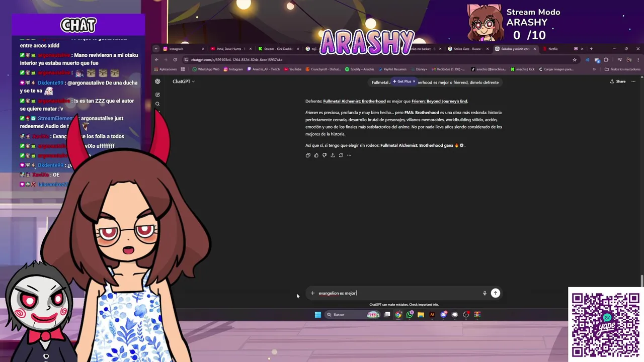Click the page vertical scrollbar thumb
Viewport: 644px width, 362px height.
coord(641,281)
